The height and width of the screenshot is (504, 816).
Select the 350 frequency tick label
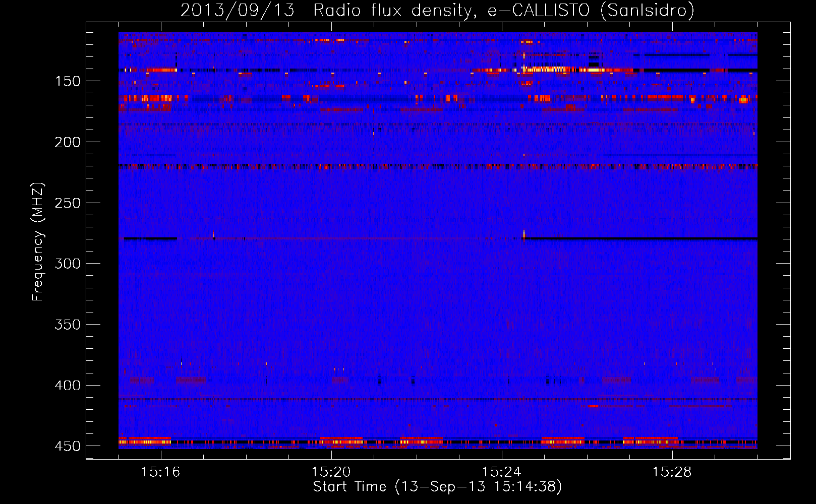click(x=68, y=325)
